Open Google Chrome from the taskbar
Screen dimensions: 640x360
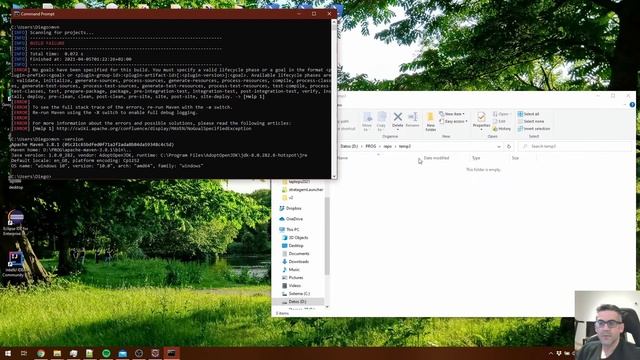tap(40, 353)
